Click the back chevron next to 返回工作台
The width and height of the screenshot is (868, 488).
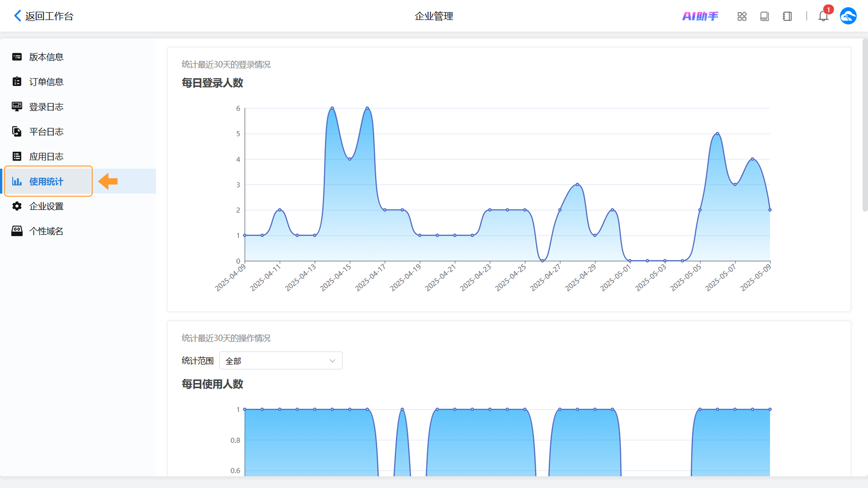(x=18, y=16)
